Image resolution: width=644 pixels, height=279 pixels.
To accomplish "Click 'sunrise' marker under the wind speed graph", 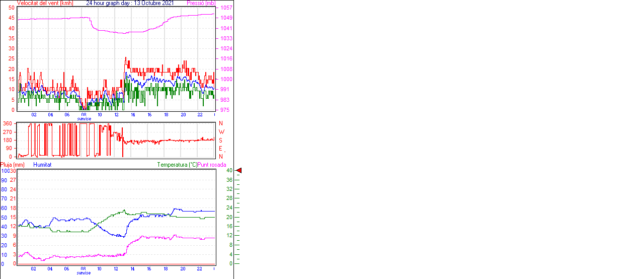I will click(84, 119).
